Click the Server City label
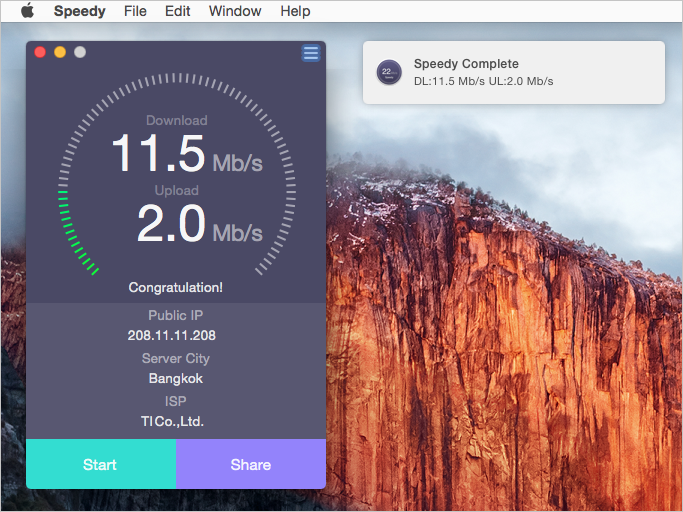The height and width of the screenshot is (512, 683). click(176, 358)
